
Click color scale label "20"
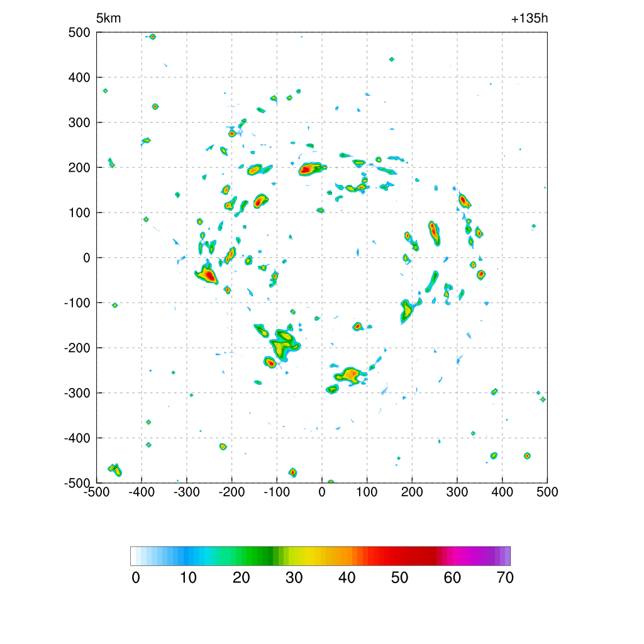click(x=241, y=578)
